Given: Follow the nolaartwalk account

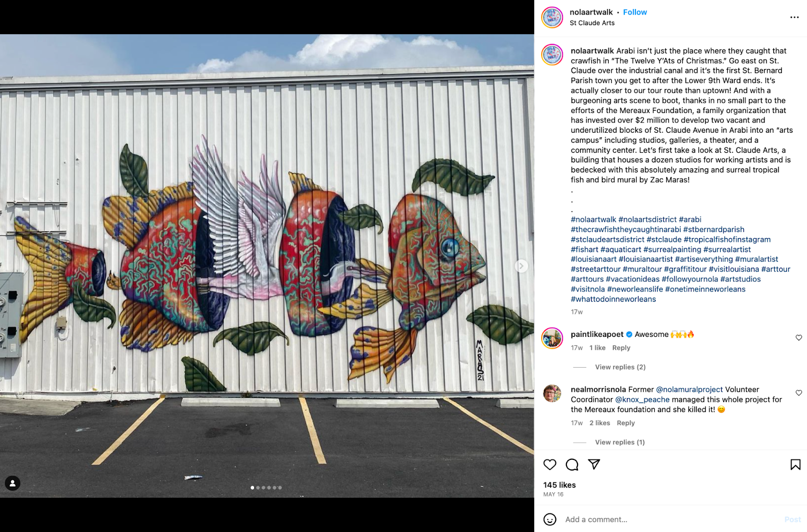Looking at the screenshot, I should pos(635,12).
